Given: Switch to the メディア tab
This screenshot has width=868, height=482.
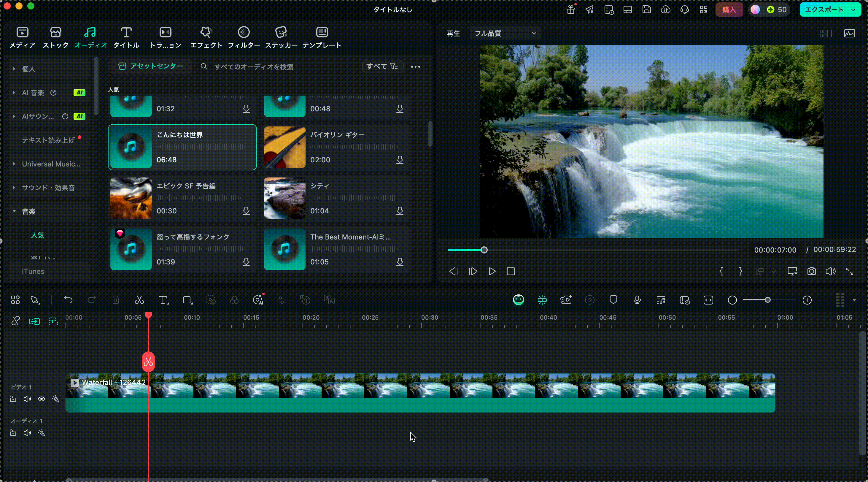Looking at the screenshot, I should point(22,37).
